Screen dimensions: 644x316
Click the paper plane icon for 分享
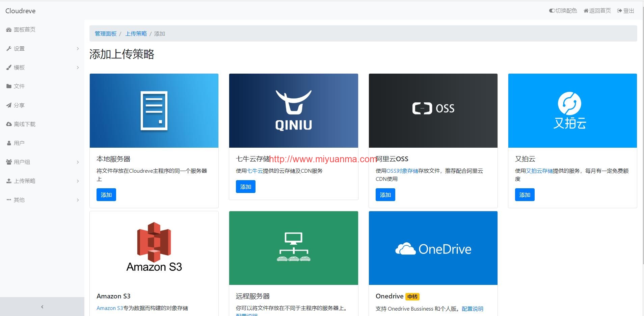coord(9,105)
